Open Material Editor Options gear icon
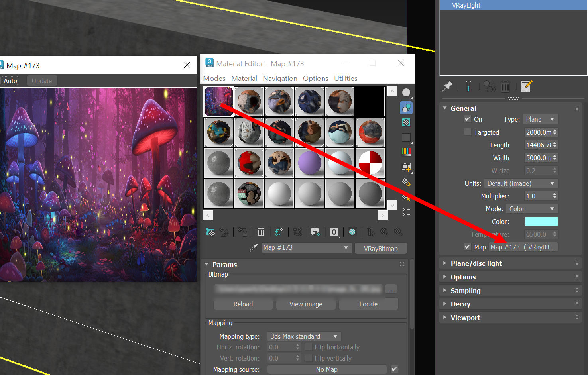 pos(406,182)
